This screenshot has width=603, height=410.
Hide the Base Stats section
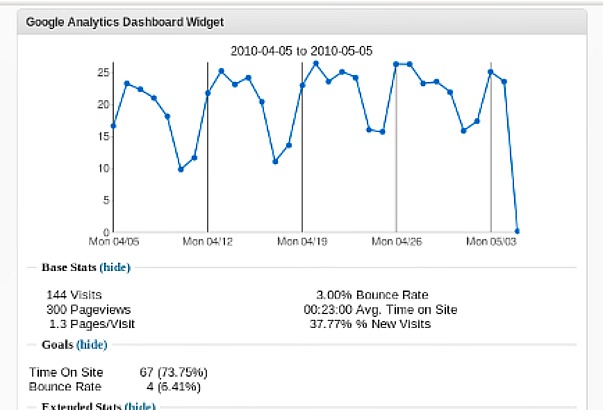(115, 267)
